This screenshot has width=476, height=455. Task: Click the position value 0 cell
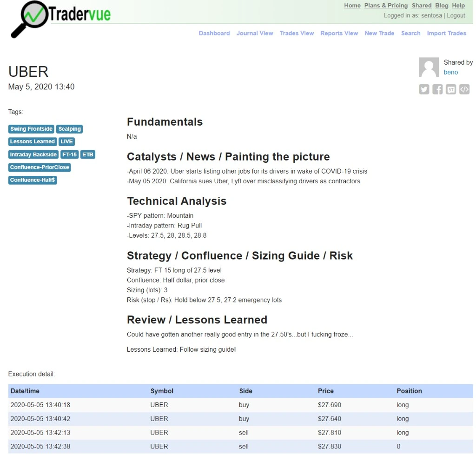(x=398, y=447)
